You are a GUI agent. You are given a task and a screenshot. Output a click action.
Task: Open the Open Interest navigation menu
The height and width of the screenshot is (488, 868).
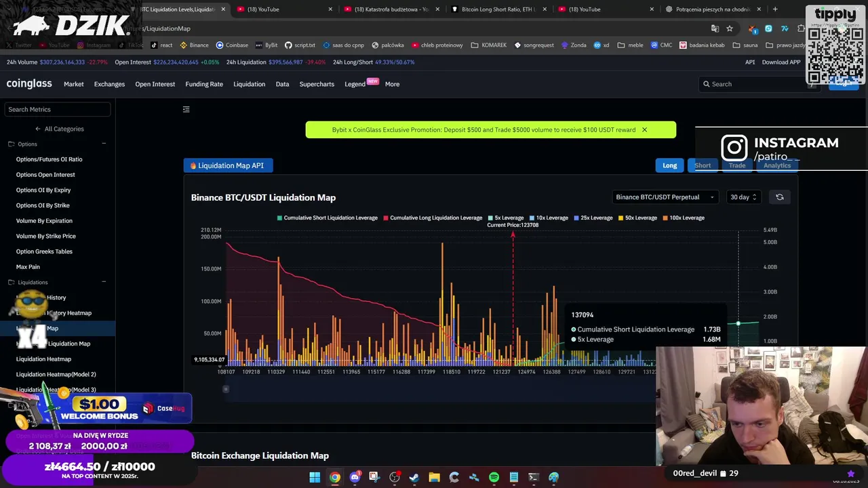point(155,84)
